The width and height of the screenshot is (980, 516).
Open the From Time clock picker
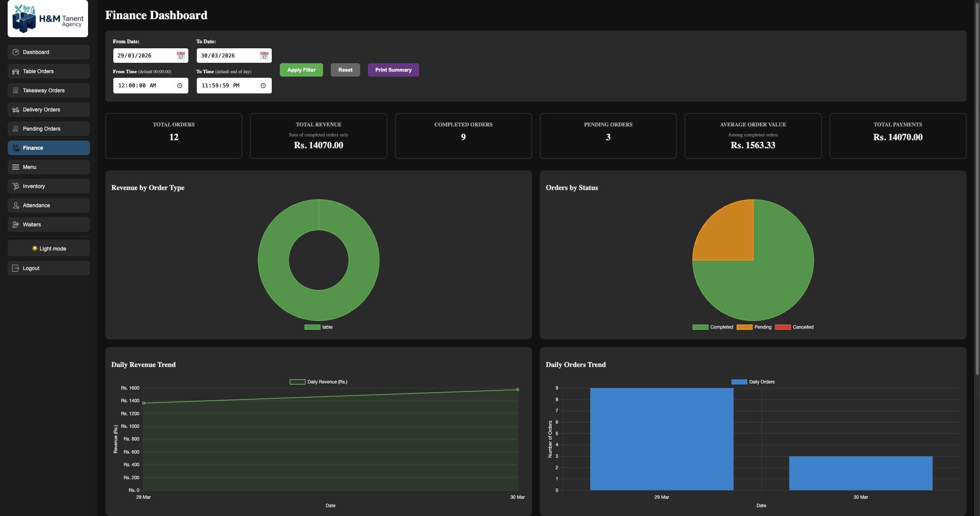[179, 85]
